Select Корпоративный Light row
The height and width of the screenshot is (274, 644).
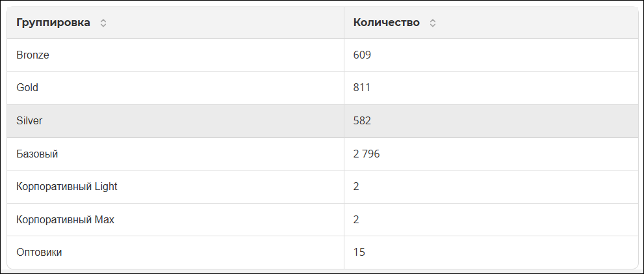pos(323,187)
